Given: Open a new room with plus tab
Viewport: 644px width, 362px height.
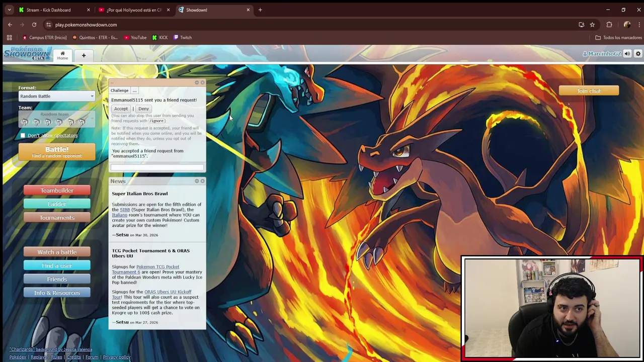Looking at the screenshot, I should click(x=84, y=55).
